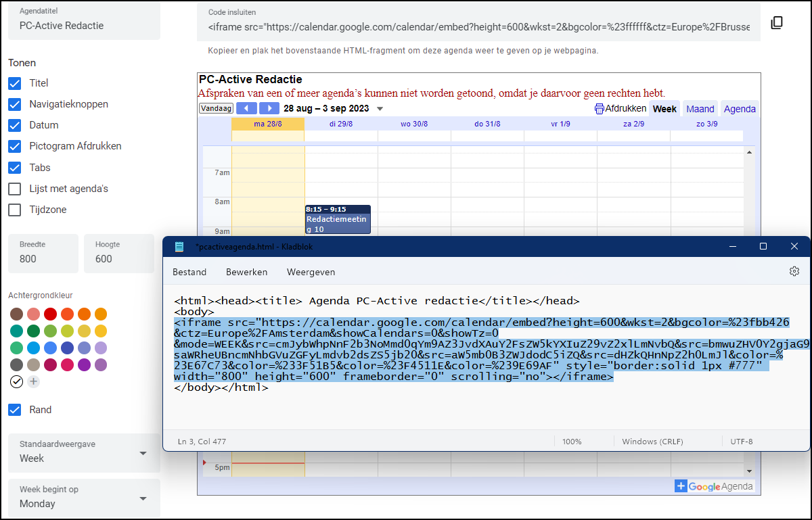Go to next week in calendar preview

pyautogui.click(x=269, y=108)
